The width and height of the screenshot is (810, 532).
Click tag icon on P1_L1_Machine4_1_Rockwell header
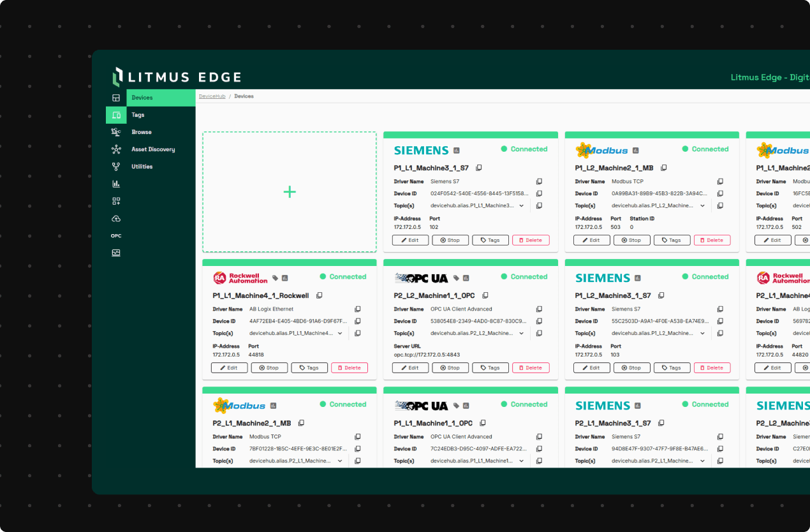pyautogui.click(x=276, y=278)
